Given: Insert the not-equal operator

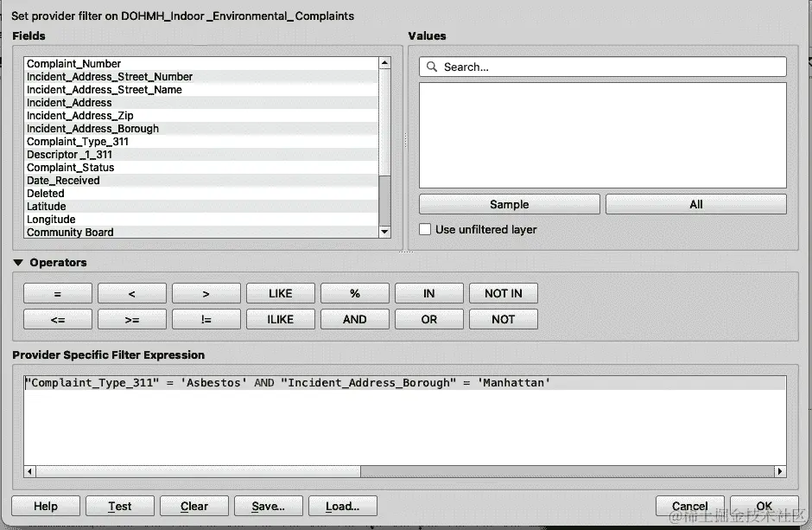Looking at the screenshot, I should tap(206, 319).
